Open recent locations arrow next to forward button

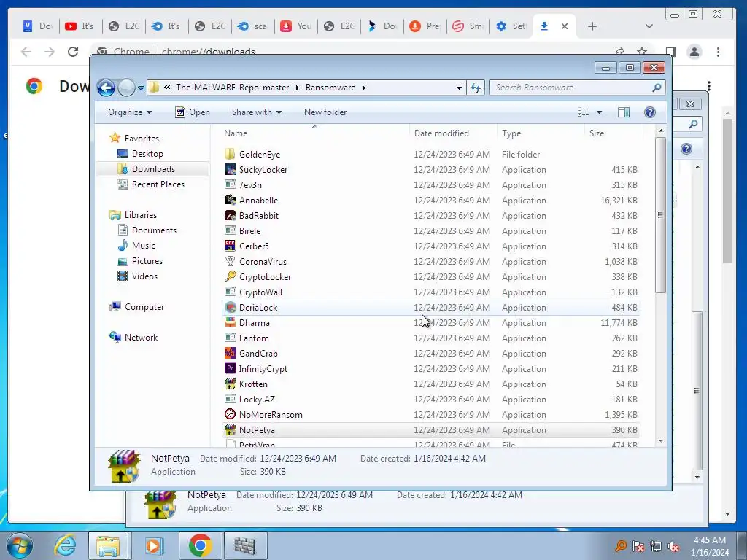[x=141, y=87]
